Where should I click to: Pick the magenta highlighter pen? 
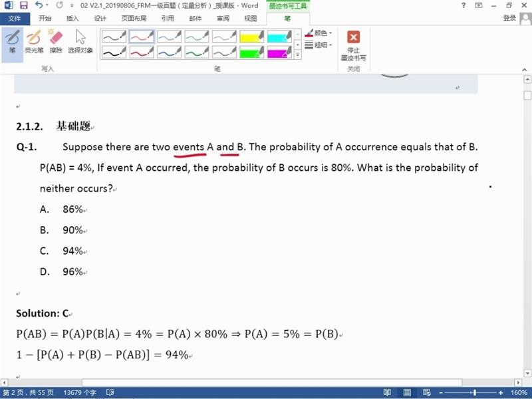[279, 53]
